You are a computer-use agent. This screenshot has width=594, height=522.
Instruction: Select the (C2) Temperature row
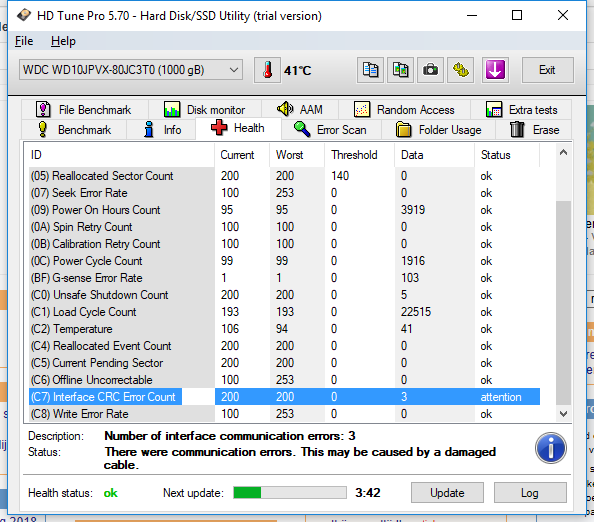click(x=284, y=329)
